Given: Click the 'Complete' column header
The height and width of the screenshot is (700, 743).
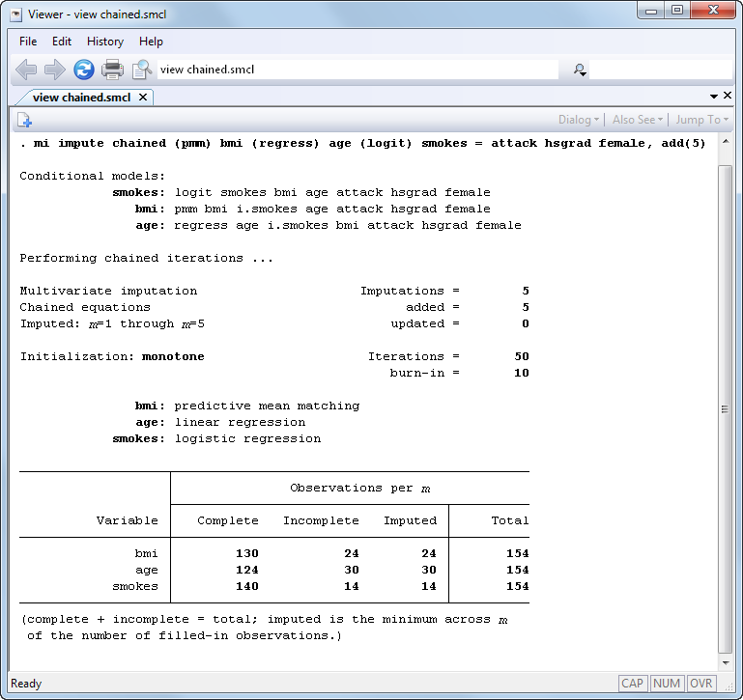Looking at the screenshot, I should pyautogui.click(x=228, y=521).
